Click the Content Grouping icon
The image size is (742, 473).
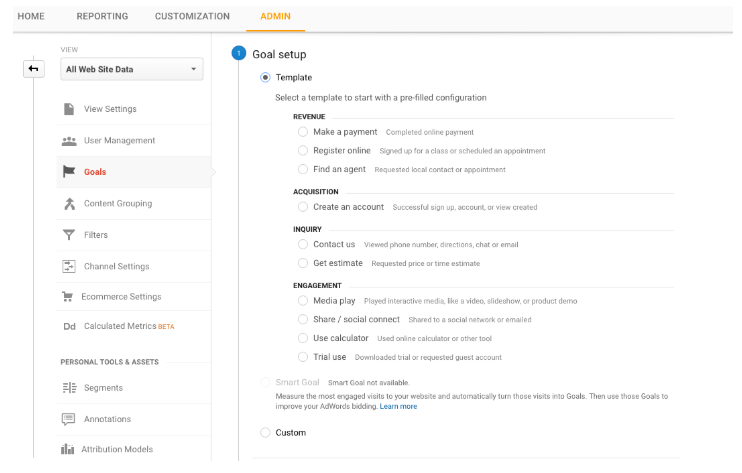tap(69, 204)
